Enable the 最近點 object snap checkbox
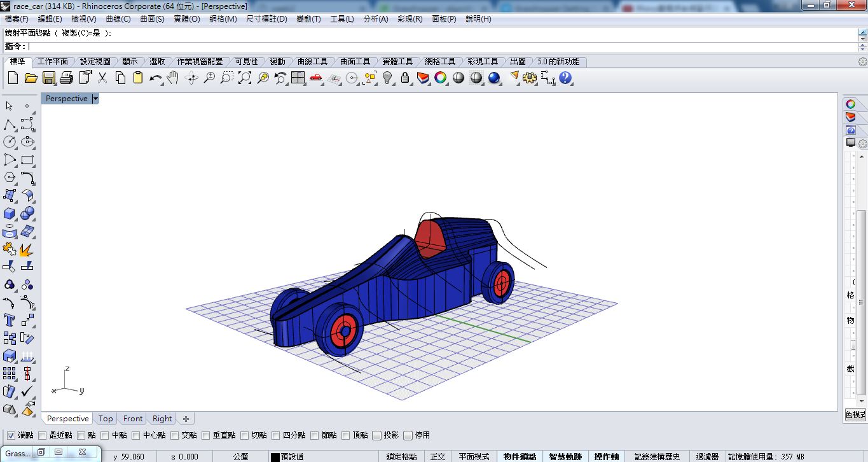 43,435
